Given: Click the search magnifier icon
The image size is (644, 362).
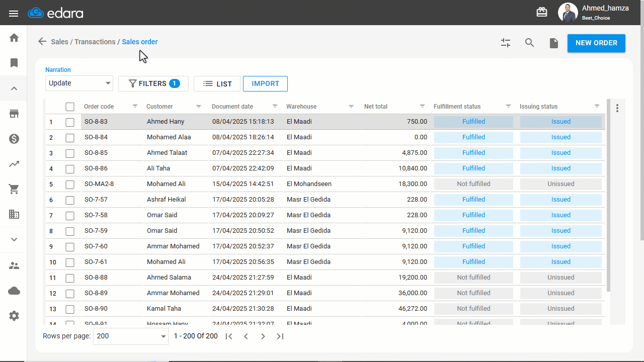Looking at the screenshot, I should (529, 43).
